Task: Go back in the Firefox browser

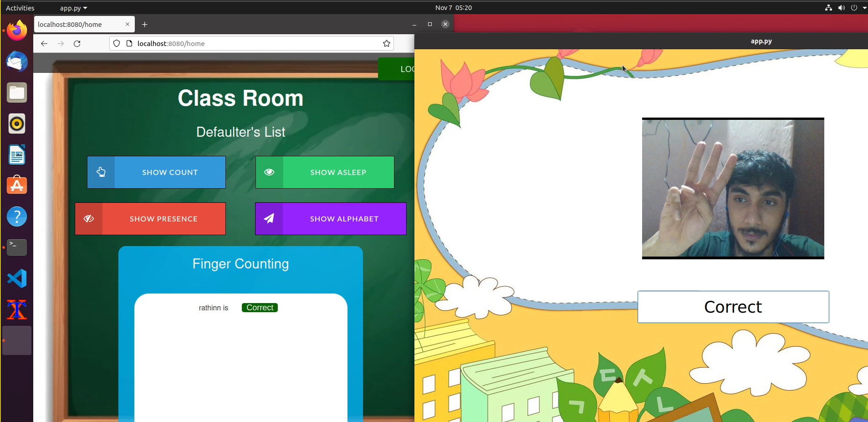Action: pos(44,43)
